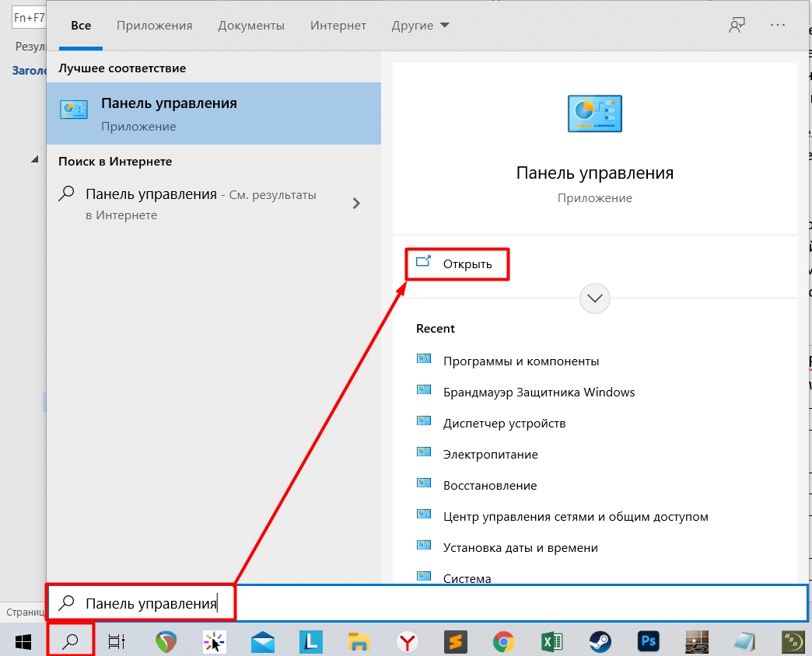
Task: Open Excel from the taskbar
Action: point(552,642)
